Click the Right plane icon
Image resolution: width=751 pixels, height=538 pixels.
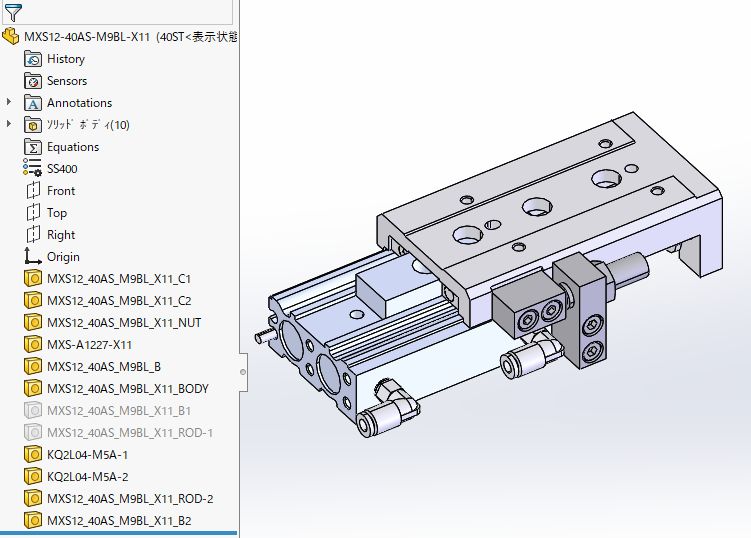click(x=33, y=235)
